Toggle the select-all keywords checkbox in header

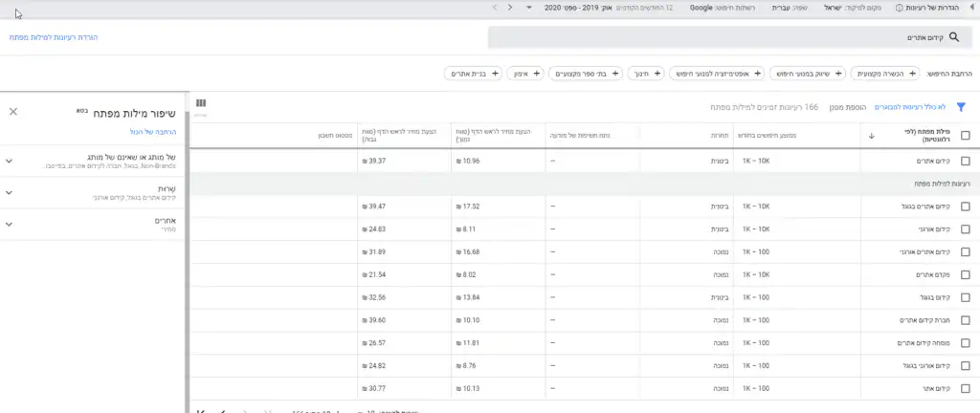pyautogui.click(x=965, y=136)
